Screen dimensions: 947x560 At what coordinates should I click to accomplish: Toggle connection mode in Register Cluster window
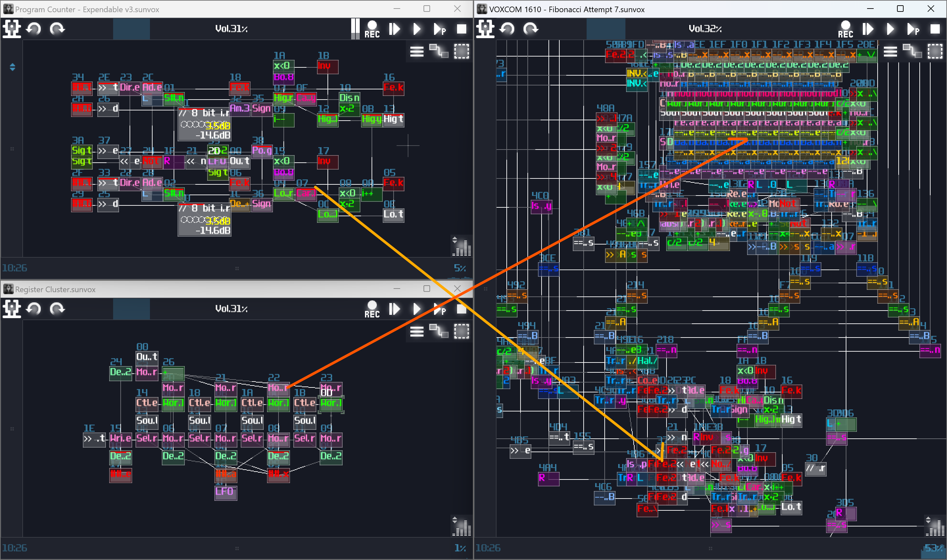439,331
